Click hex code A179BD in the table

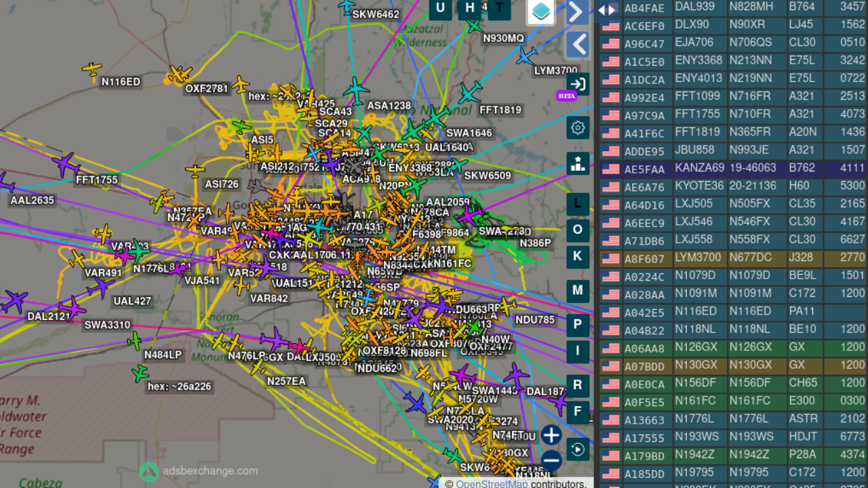pyautogui.click(x=644, y=455)
